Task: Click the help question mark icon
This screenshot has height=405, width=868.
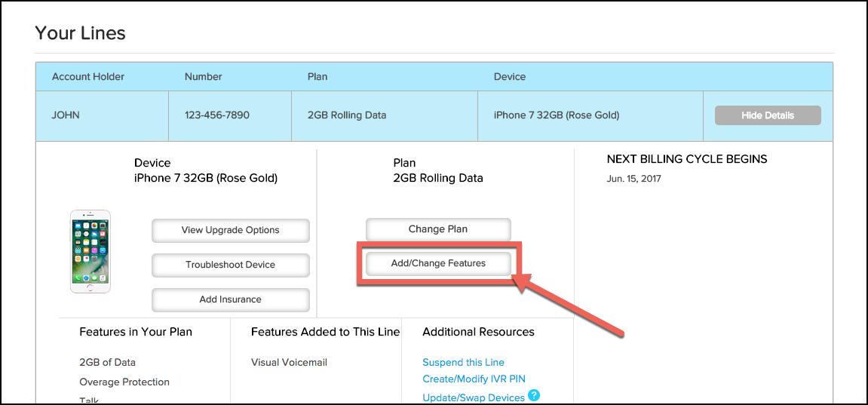Action: coord(534,395)
